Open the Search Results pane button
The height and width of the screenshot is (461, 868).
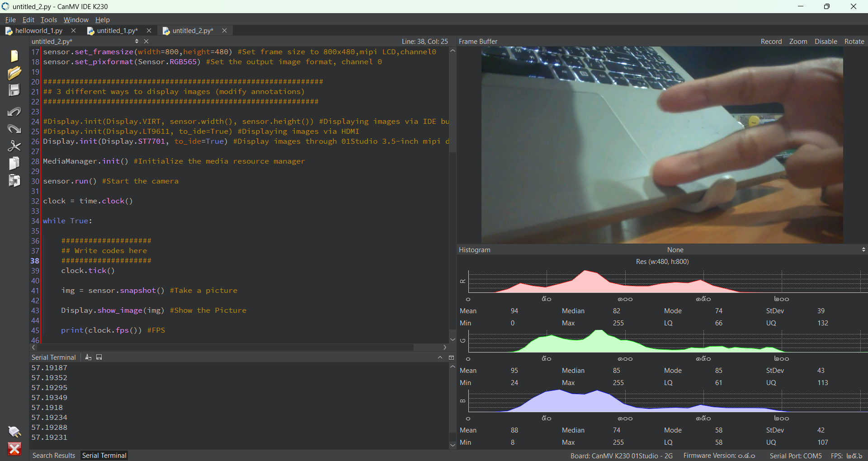coord(53,456)
